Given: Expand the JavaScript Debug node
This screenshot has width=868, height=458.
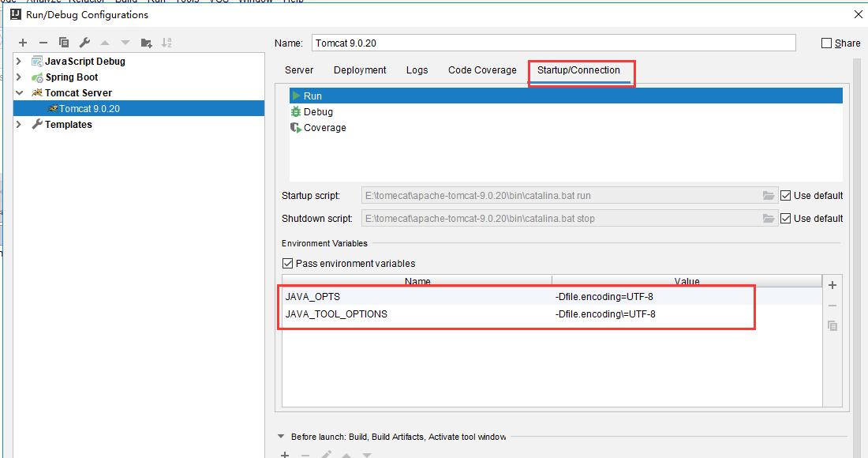Looking at the screenshot, I should pyautogui.click(x=19, y=61).
